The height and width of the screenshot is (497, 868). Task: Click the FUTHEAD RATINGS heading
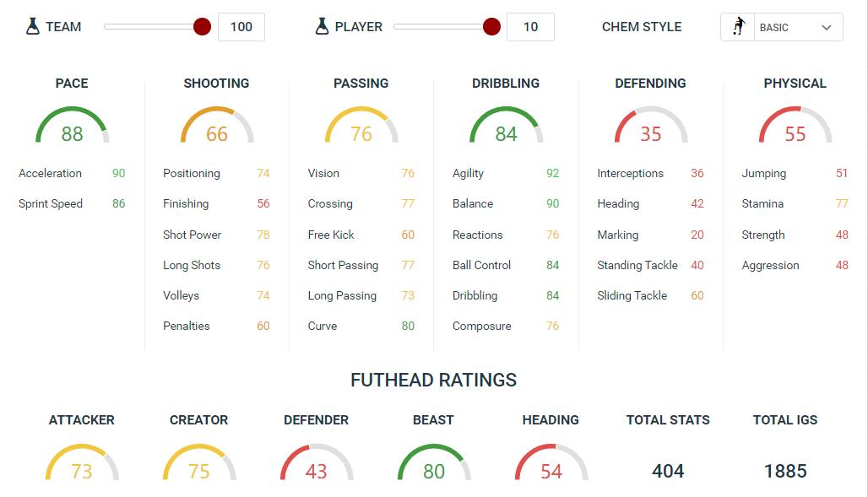tap(433, 381)
